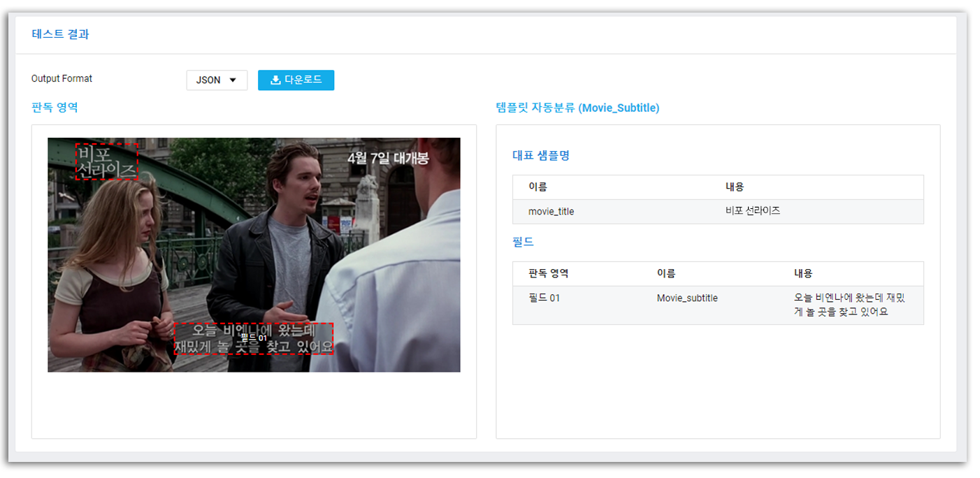The image size is (980, 478).
Task: Select the 비포 선라이즈 title region box
Action: coord(107,162)
